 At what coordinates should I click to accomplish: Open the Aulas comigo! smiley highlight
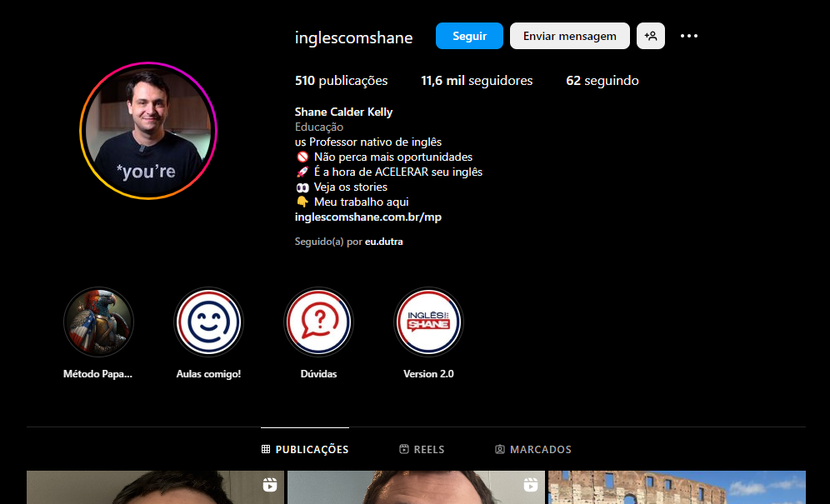tap(208, 322)
